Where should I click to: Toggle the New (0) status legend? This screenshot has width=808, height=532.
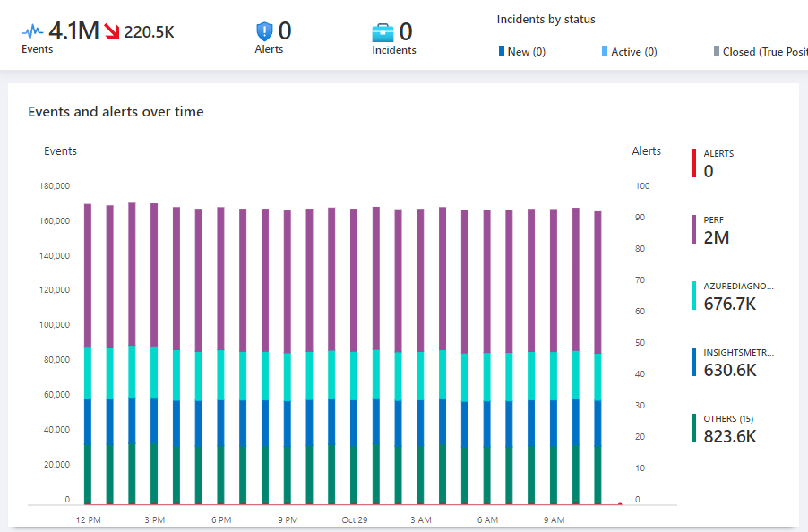tap(522, 52)
